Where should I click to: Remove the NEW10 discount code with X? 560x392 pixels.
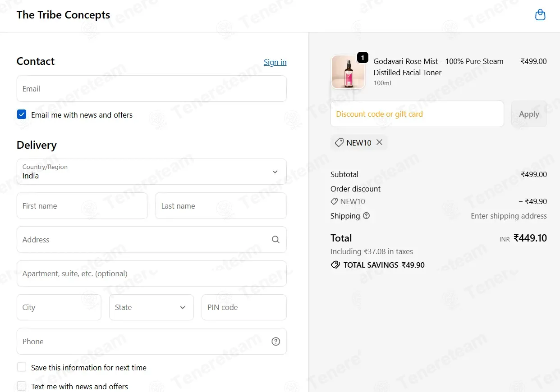point(379,142)
